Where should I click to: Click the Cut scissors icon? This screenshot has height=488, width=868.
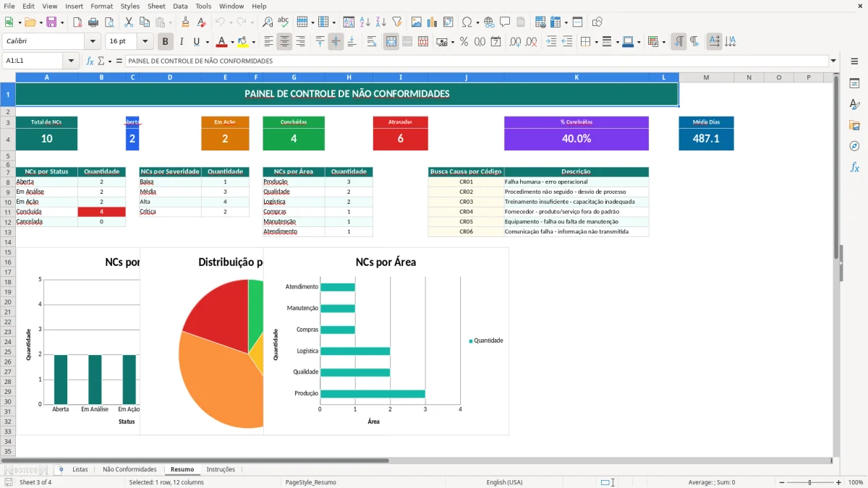pyautogui.click(x=128, y=22)
